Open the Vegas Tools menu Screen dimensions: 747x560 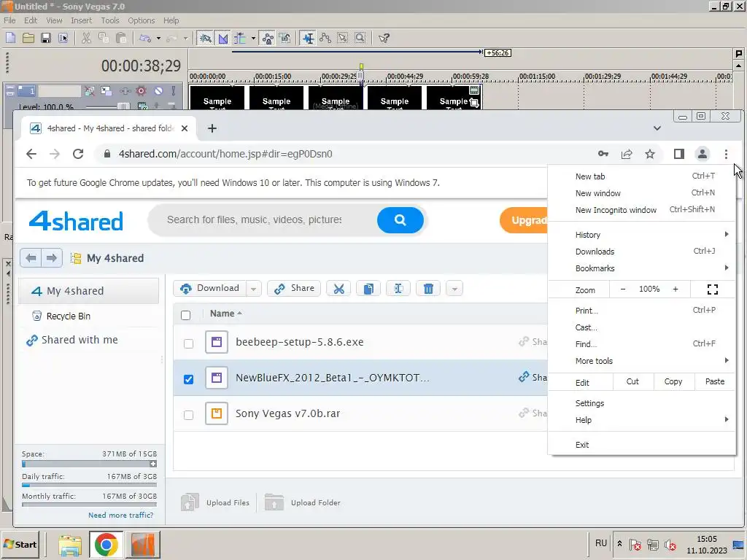click(x=109, y=20)
